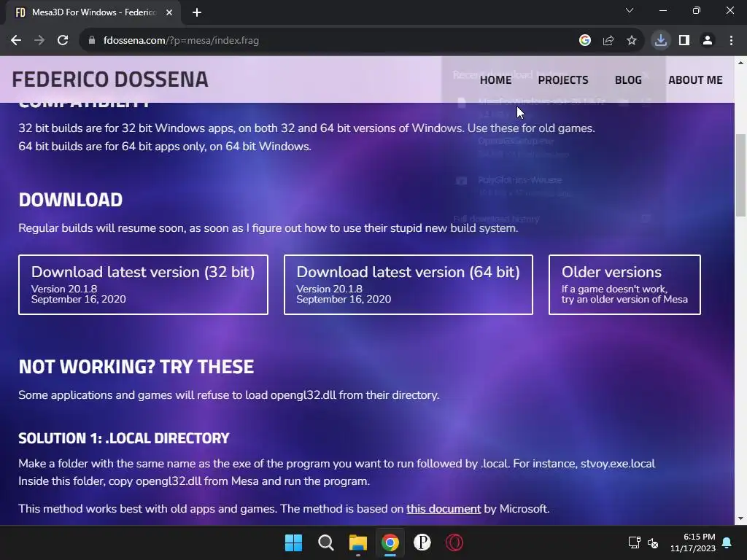Switch to Chrome in the taskbar
Image resolution: width=747 pixels, height=560 pixels.
390,542
